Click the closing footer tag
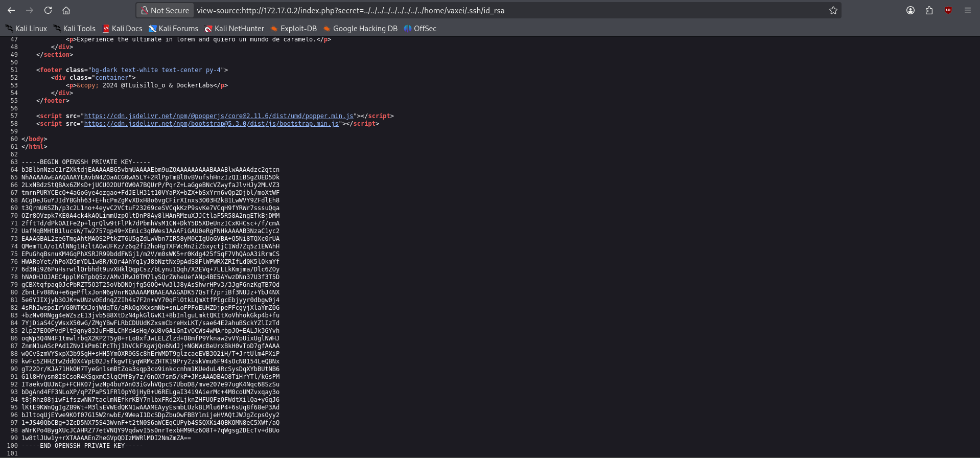 pyautogui.click(x=53, y=101)
